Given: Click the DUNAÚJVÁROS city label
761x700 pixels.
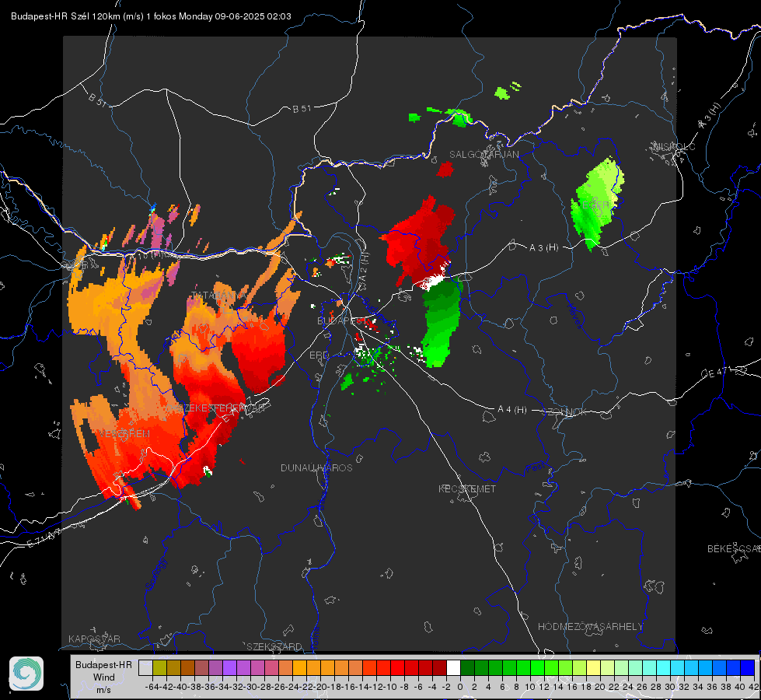Looking at the screenshot, I should (x=316, y=467).
